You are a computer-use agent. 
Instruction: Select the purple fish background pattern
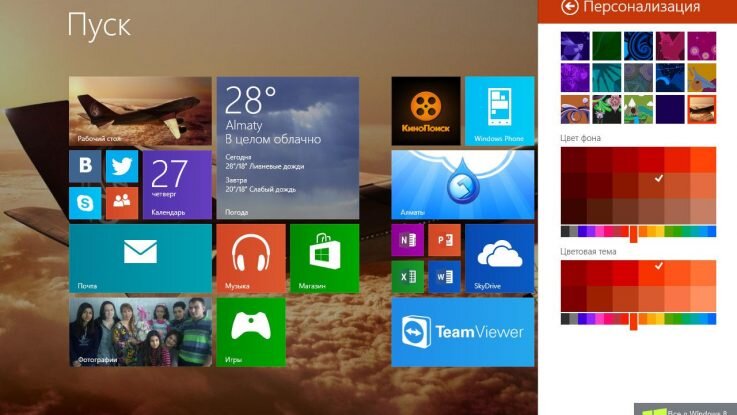click(575, 46)
